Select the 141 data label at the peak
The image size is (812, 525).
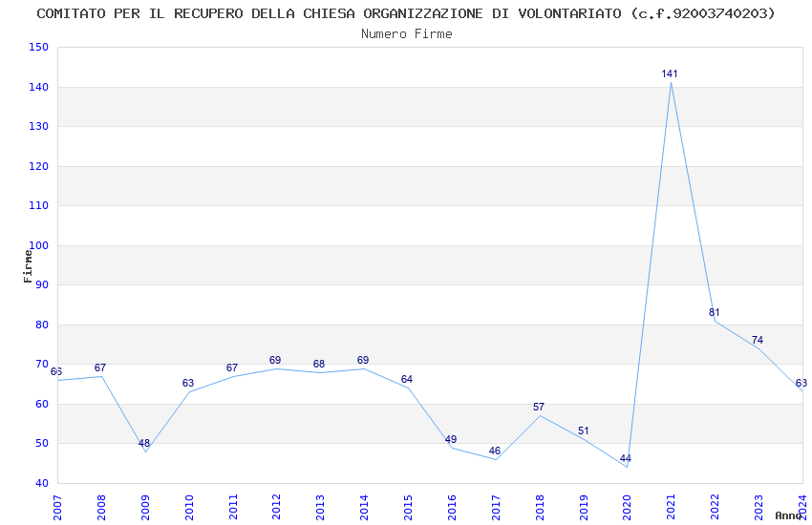tap(670, 73)
